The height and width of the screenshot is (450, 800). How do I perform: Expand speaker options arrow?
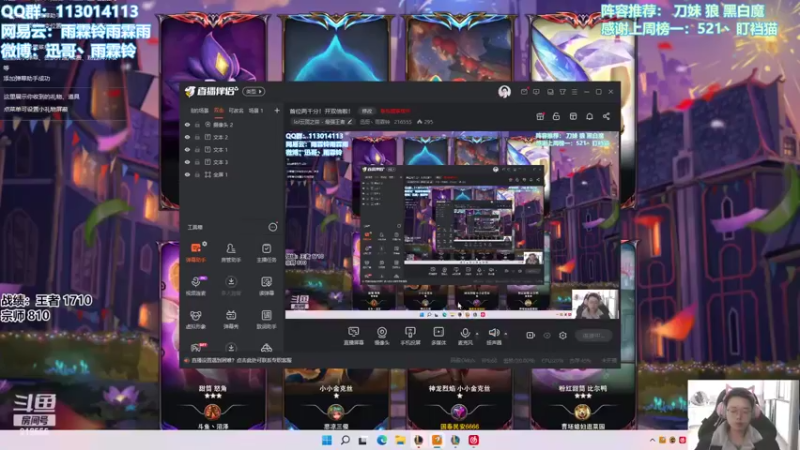coord(506,334)
